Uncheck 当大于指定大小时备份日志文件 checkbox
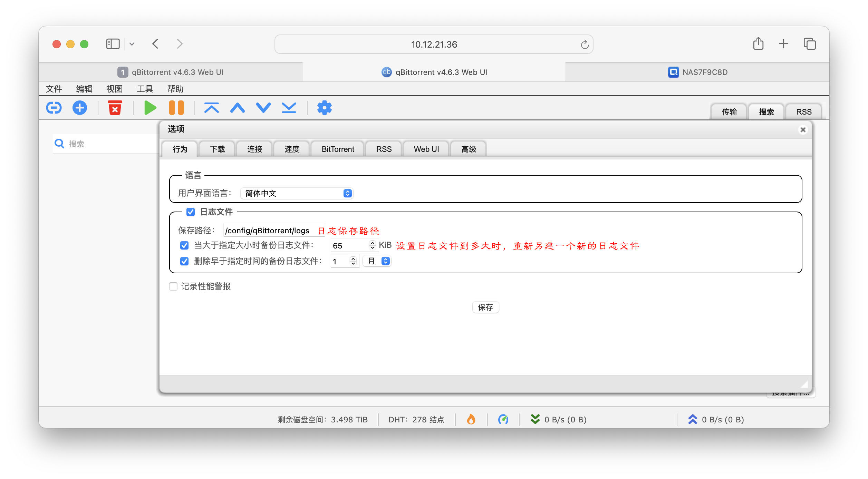The height and width of the screenshot is (479, 868). click(x=184, y=245)
